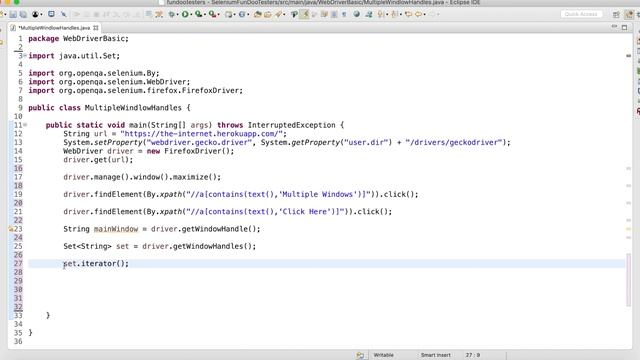Viewport: 640px width, 360px height.
Task: Collapse the imports fold on line 3
Action: [25, 55]
